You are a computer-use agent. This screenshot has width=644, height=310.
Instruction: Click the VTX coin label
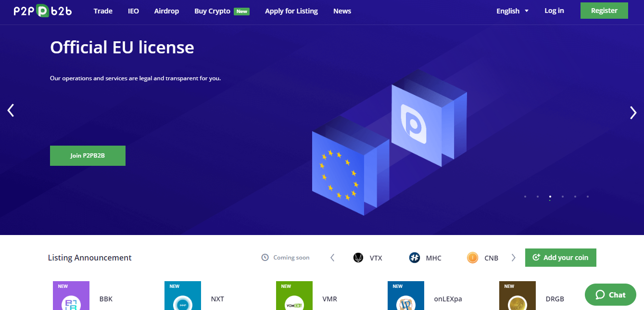(376, 258)
